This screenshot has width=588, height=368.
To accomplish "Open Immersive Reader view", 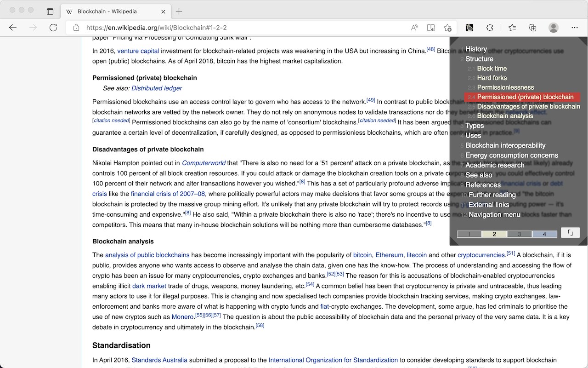I will 431,28.
